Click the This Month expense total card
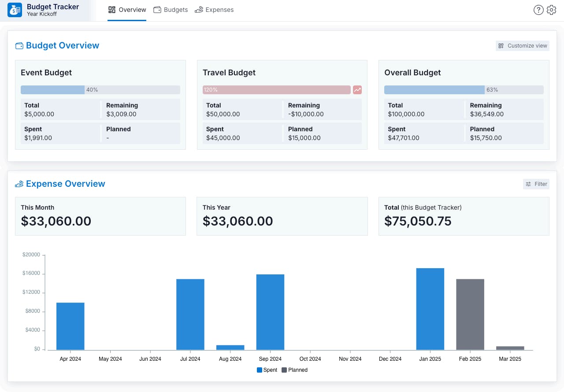The width and height of the screenshot is (564, 392). click(x=100, y=216)
